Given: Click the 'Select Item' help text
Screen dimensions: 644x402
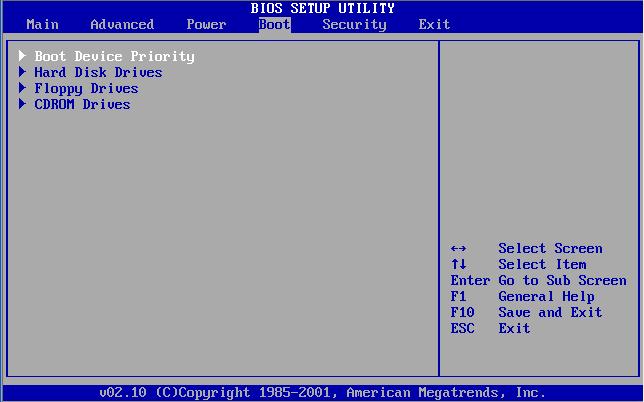Looking at the screenshot, I should [x=542, y=264].
